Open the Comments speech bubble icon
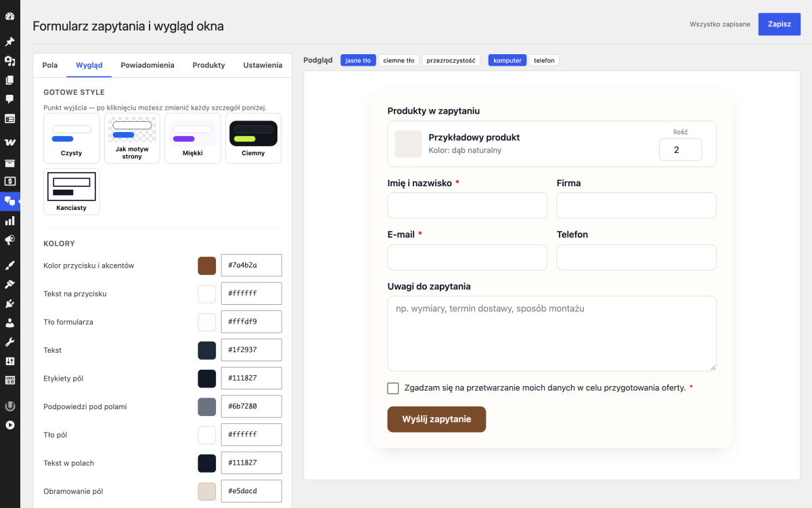The height and width of the screenshot is (508, 812). 10,99
